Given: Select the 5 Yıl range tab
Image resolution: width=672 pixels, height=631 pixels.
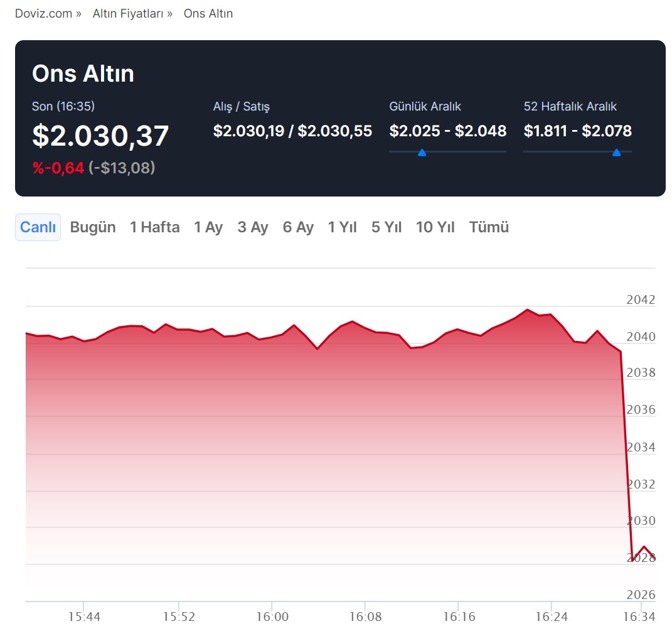Looking at the screenshot, I should 386,227.
